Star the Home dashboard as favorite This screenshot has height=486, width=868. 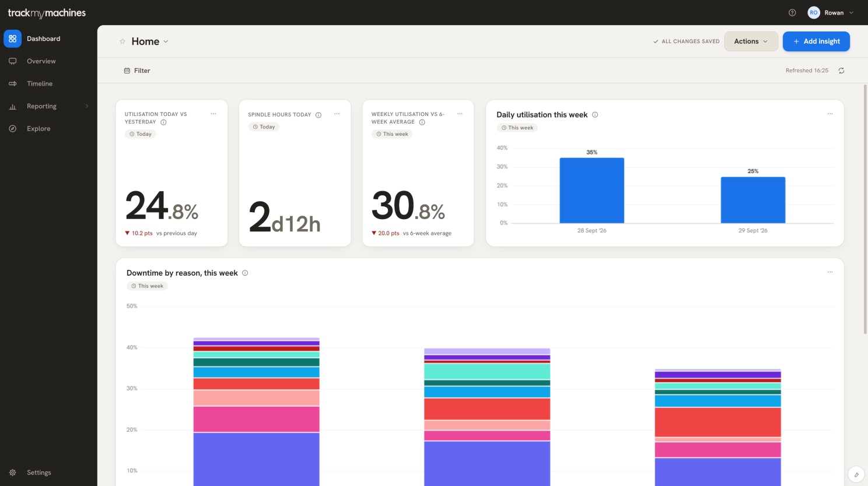click(x=123, y=41)
